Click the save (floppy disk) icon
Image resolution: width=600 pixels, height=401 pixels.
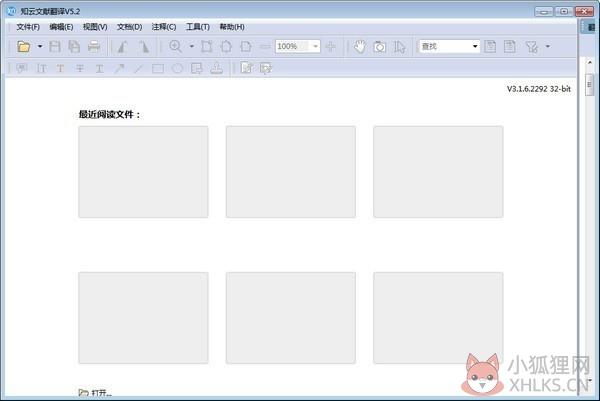55,47
